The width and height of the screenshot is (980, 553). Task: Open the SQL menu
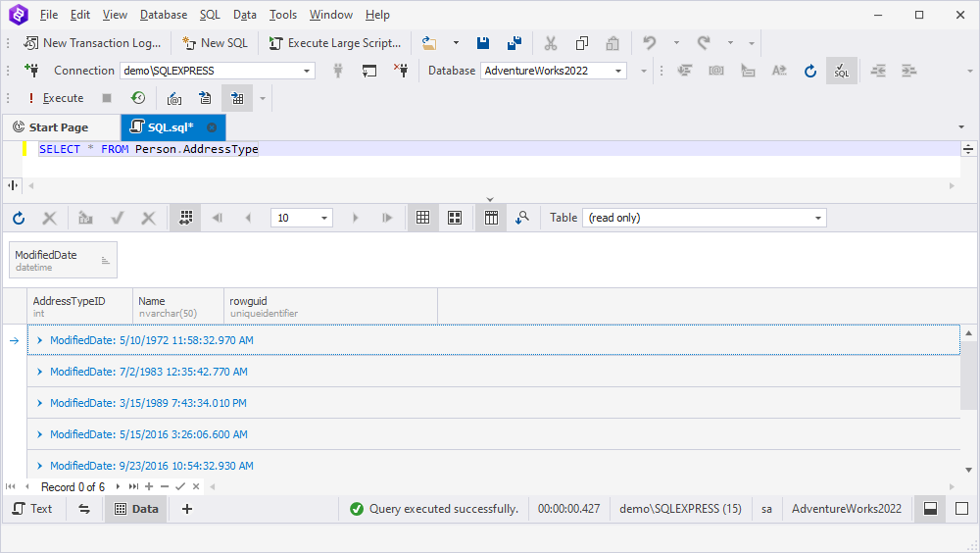point(210,15)
